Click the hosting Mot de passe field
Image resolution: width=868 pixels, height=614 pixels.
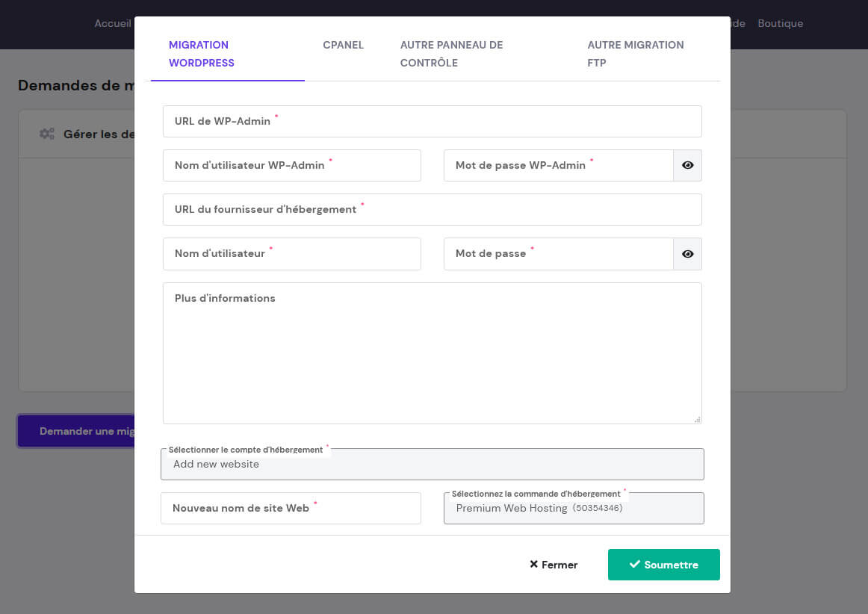559,254
